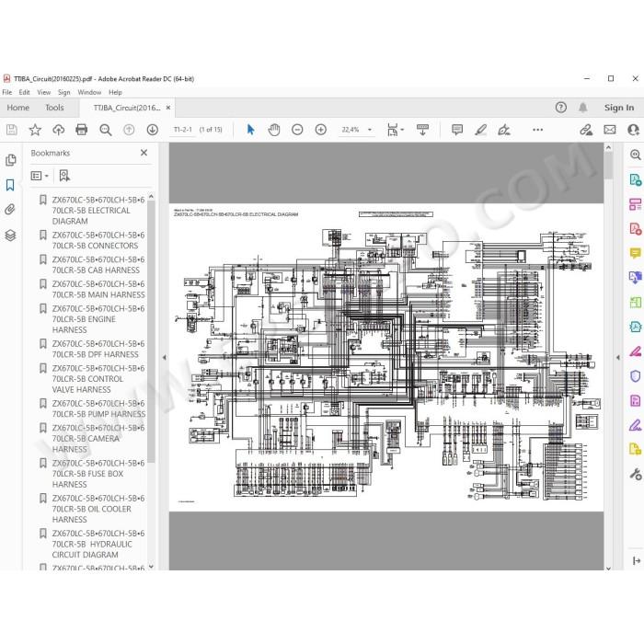Viewport: 644px width, 644px height.
Task: Open the CAB HARNESS bookmark
Action: [98, 265]
